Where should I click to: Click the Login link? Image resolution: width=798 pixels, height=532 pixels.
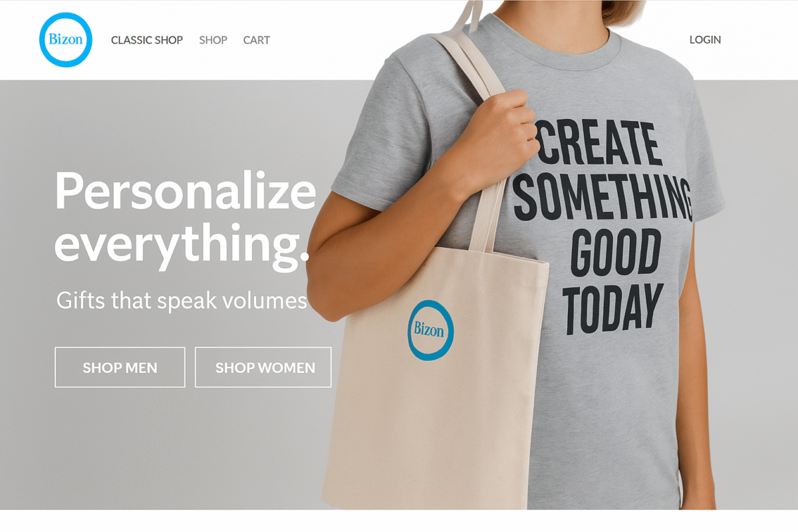coord(705,40)
